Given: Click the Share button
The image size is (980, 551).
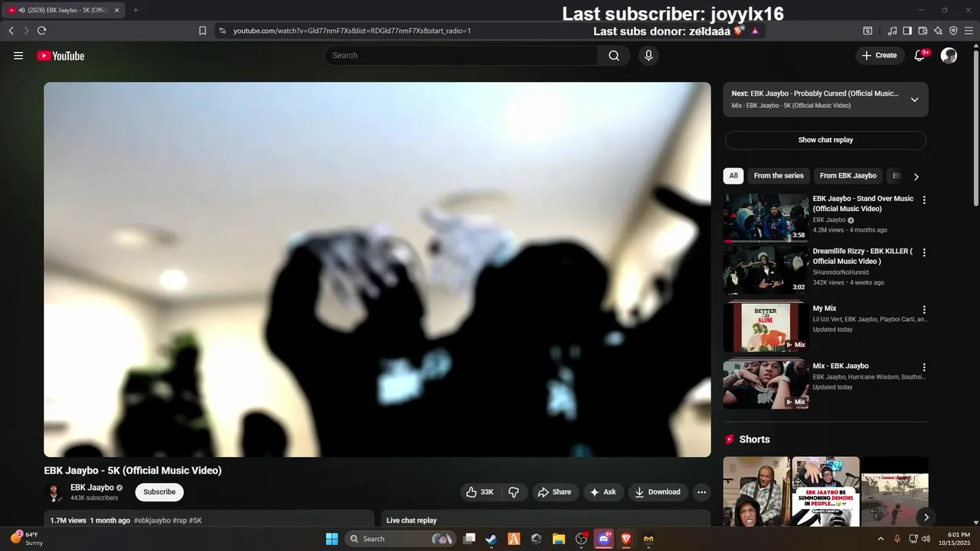Looking at the screenshot, I should [x=554, y=492].
